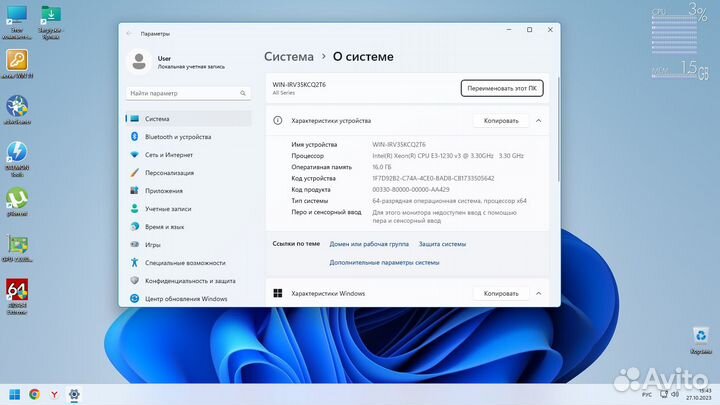Collapse Характеристики Windows section
720x405 pixels.
539,293
